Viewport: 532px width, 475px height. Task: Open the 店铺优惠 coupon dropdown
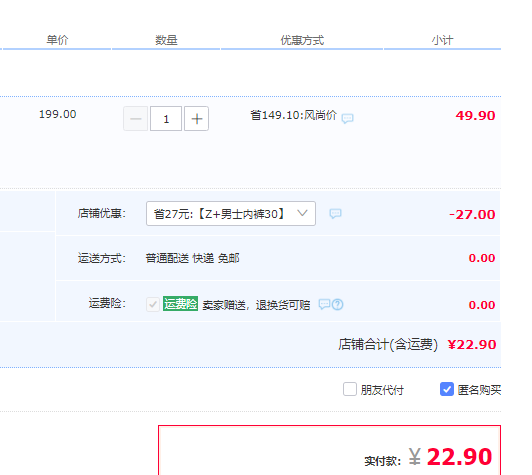pos(231,213)
